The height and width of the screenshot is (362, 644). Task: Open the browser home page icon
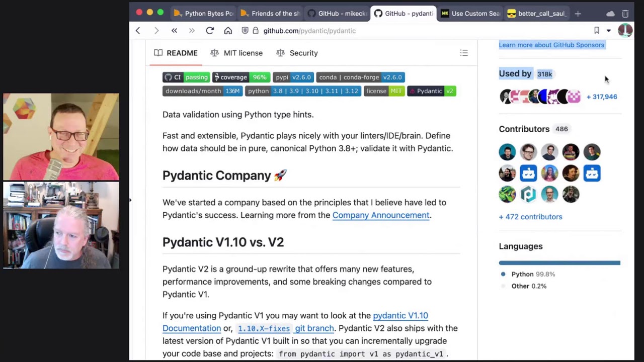tap(228, 31)
